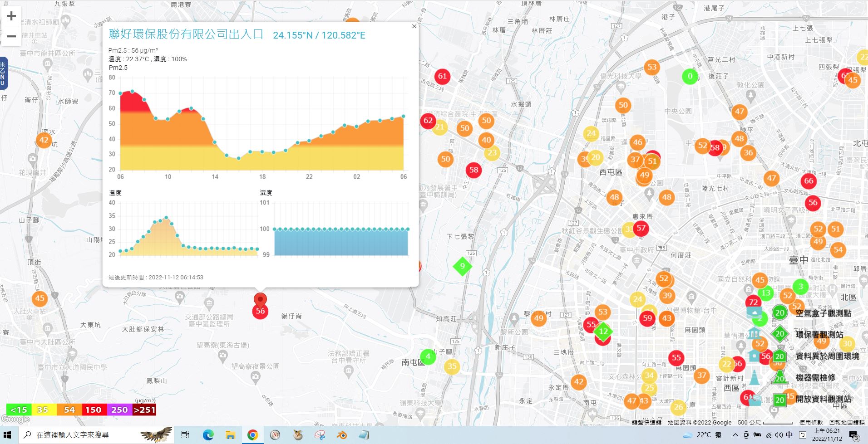This screenshot has height=444, width=868.
Task: Open the green 4 station near 南屯區
Action: (428, 356)
